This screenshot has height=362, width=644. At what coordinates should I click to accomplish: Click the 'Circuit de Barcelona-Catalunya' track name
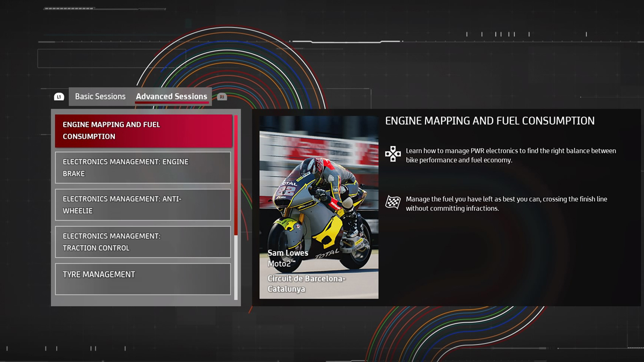306,284
